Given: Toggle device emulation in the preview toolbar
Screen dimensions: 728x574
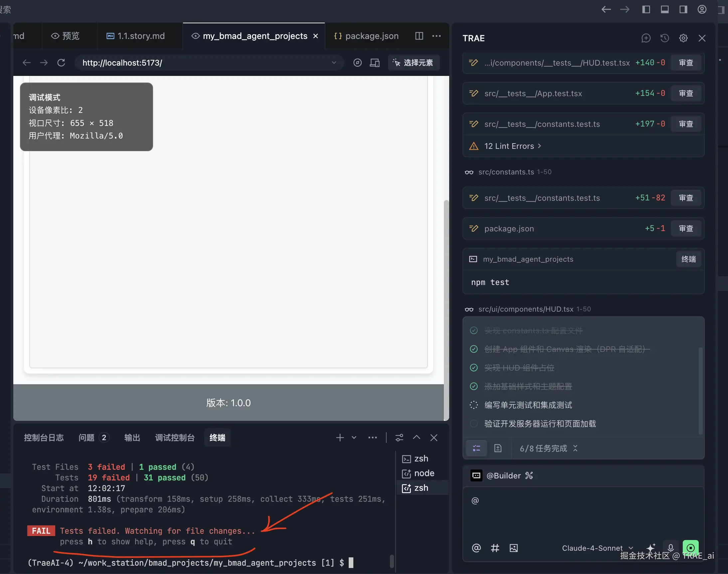Looking at the screenshot, I should click(x=375, y=63).
